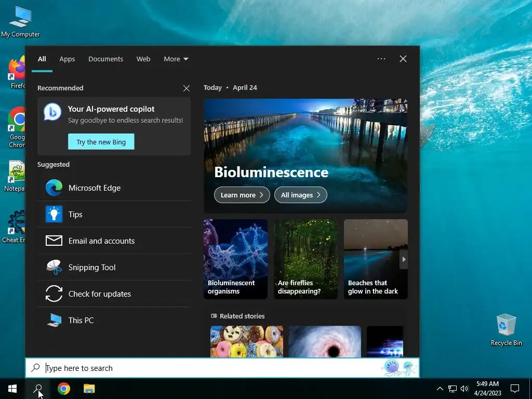Open File Explorer from the taskbar
This screenshot has width=532, height=399.
point(89,389)
